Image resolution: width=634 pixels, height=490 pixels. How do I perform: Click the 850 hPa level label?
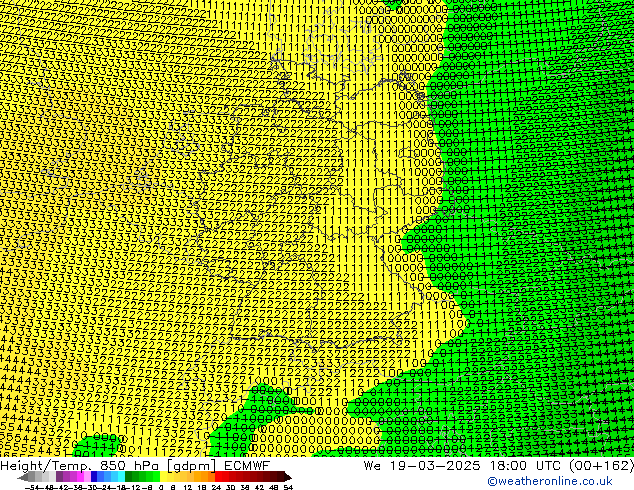point(131,465)
